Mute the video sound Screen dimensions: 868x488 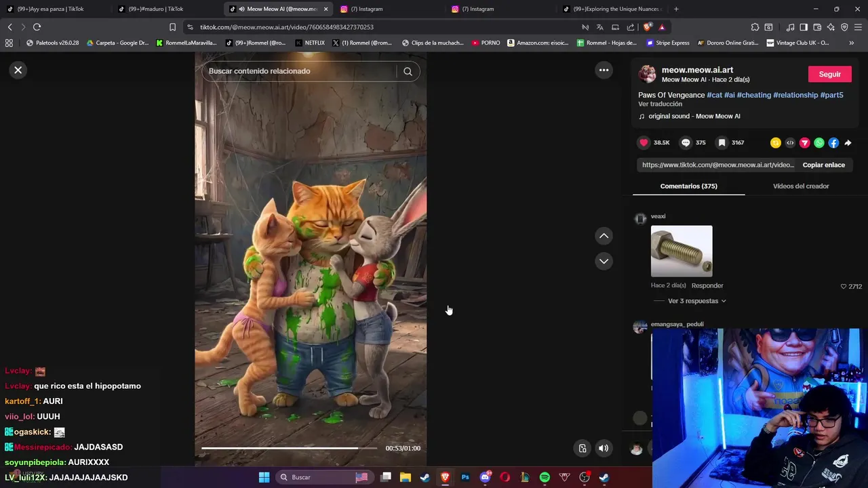[x=604, y=448]
